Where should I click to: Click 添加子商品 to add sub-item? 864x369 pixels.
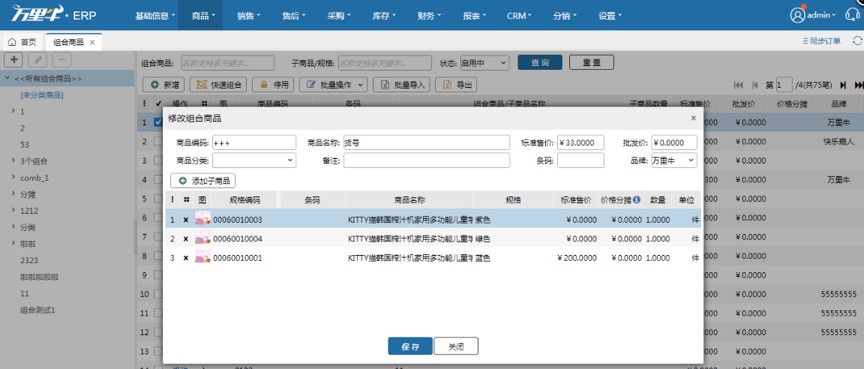(203, 181)
